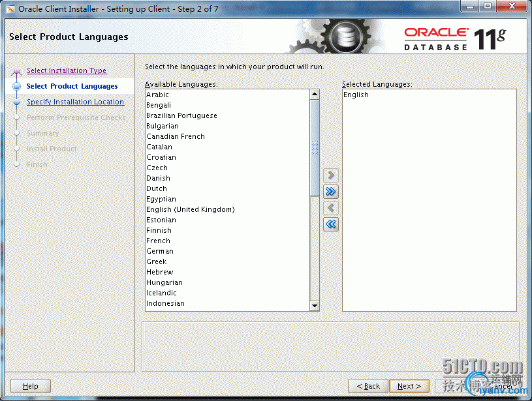
Task: Select Finnish in Available Languages
Action: pyautogui.click(x=227, y=230)
